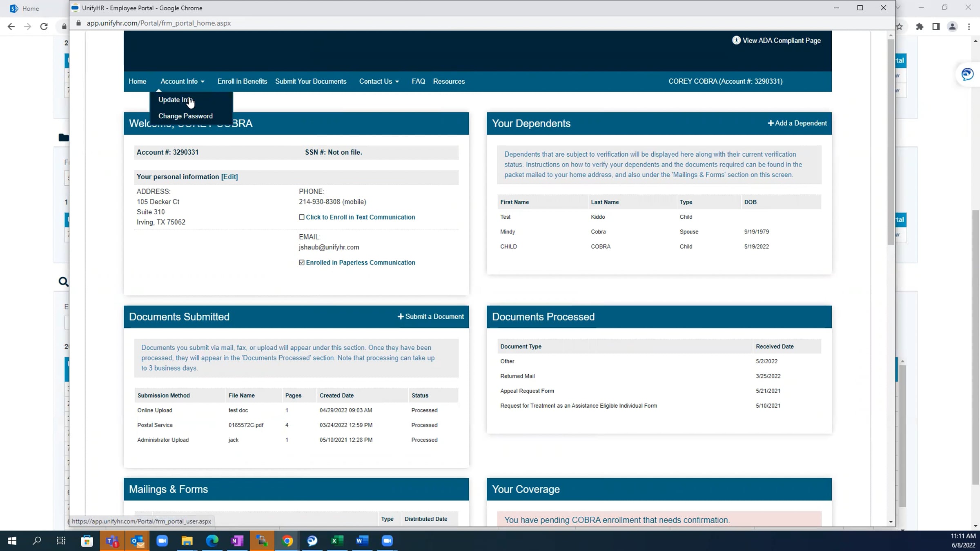Viewport: 980px width, 551px height.
Task: Uncheck the Enrolled in Paperless Communication box
Action: [x=301, y=262]
